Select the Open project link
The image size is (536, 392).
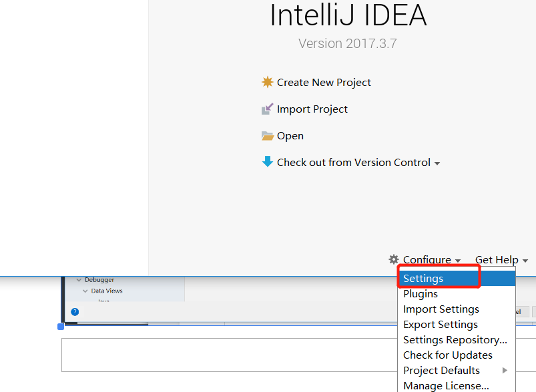[x=290, y=136]
